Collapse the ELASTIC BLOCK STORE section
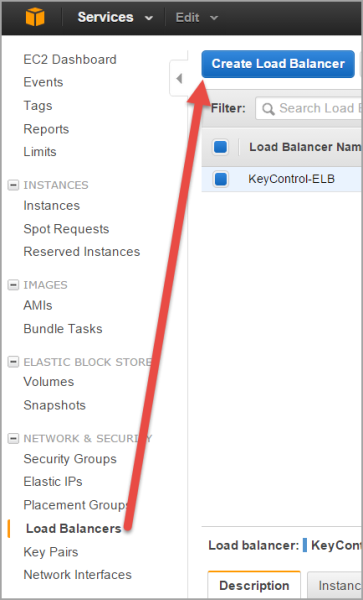 (13, 362)
